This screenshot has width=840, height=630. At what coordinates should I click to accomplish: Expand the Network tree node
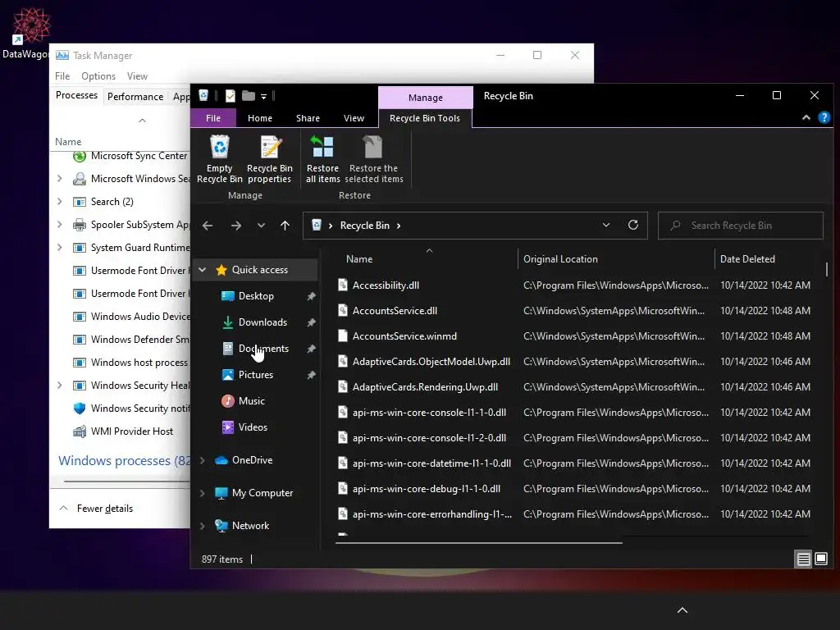click(203, 526)
